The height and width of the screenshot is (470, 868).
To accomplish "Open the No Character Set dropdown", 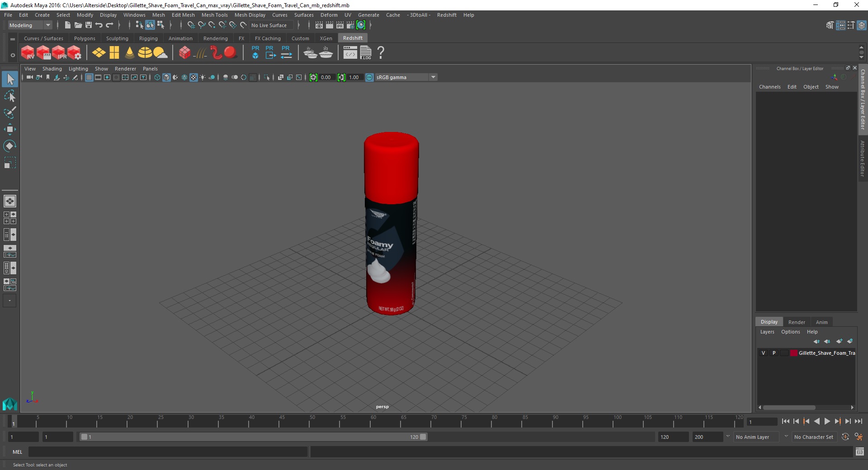I will (x=816, y=437).
